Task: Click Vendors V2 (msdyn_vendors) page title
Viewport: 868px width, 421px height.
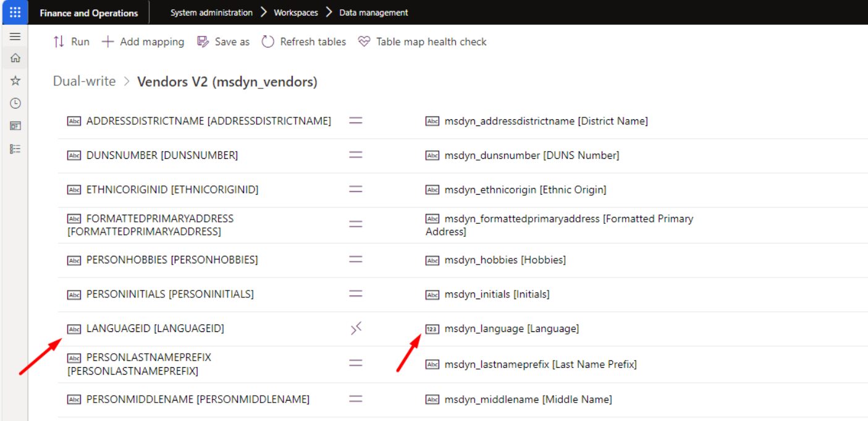Action: [x=227, y=82]
